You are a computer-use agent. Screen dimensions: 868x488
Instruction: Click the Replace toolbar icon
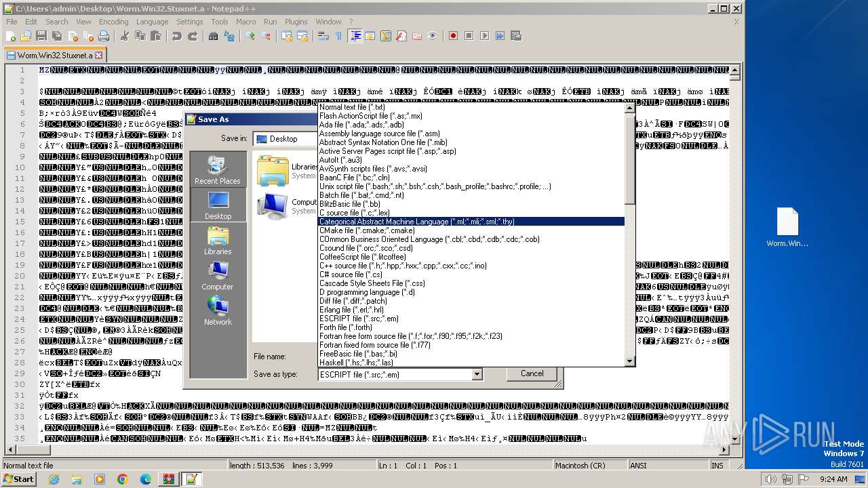229,36
